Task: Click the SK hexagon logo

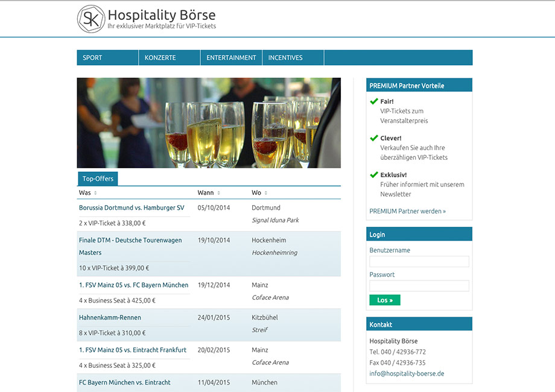Action: coord(91,19)
